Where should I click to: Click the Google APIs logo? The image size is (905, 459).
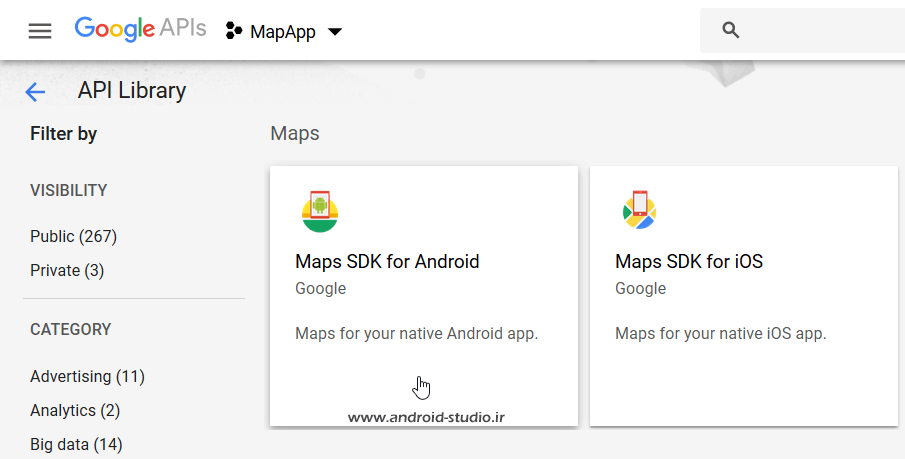[x=140, y=29]
